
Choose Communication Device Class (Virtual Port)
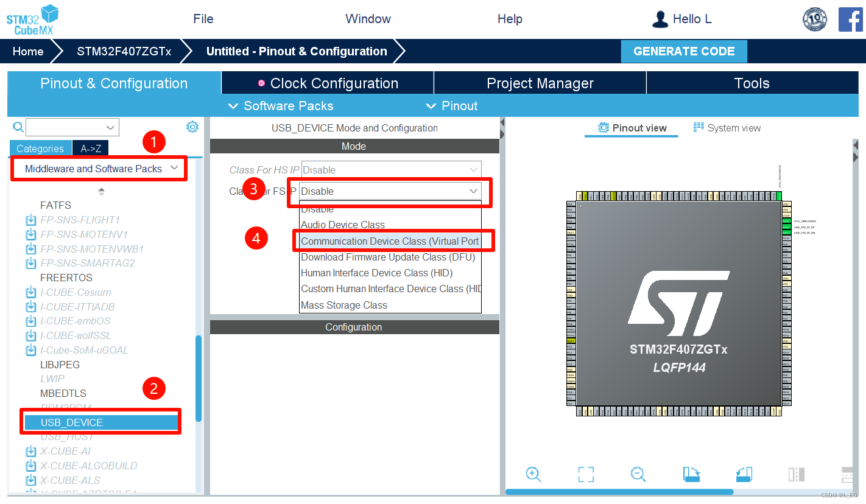(x=390, y=241)
